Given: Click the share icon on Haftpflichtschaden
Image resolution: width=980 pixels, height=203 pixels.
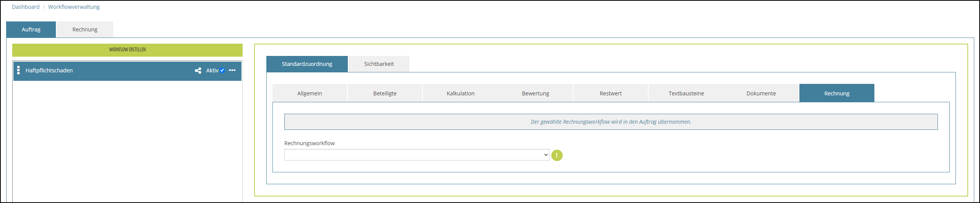Looking at the screenshot, I should [198, 70].
